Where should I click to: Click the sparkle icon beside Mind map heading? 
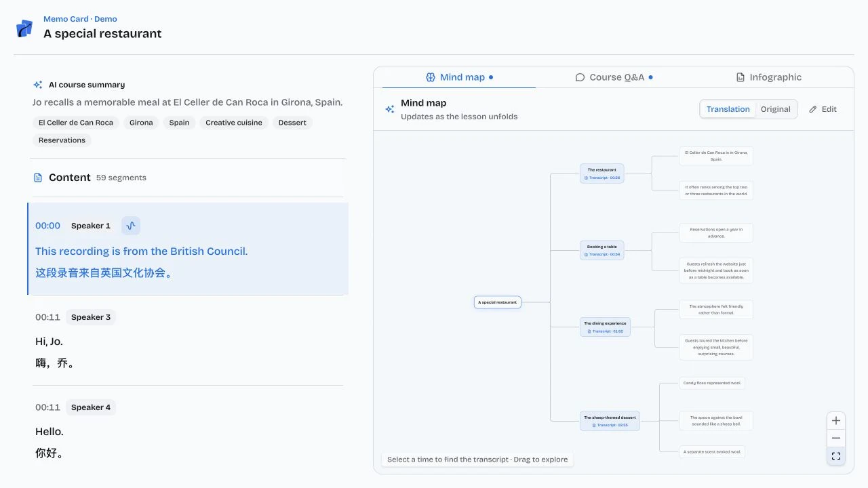click(x=390, y=109)
